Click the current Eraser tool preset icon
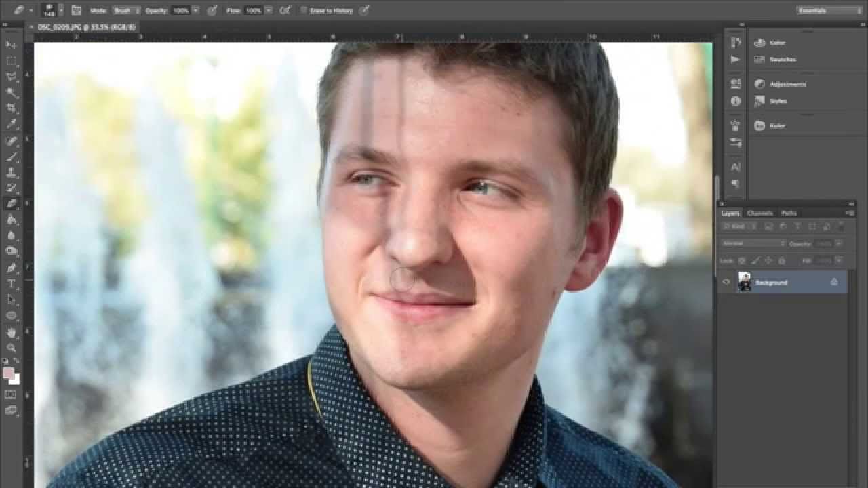This screenshot has width=868, height=488. tap(18, 11)
